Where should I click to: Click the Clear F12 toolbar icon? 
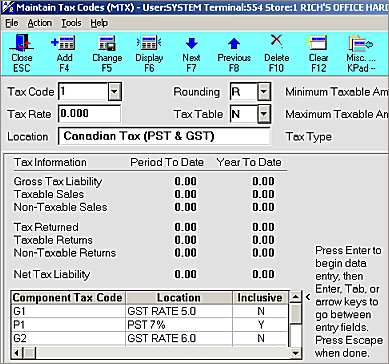(318, 53)
